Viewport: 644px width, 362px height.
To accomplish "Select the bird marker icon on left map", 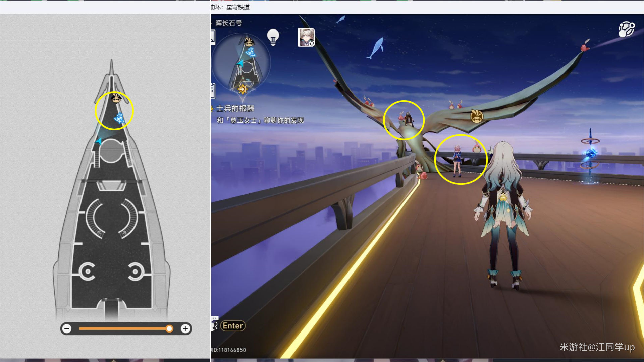I will tap(116, 98).
